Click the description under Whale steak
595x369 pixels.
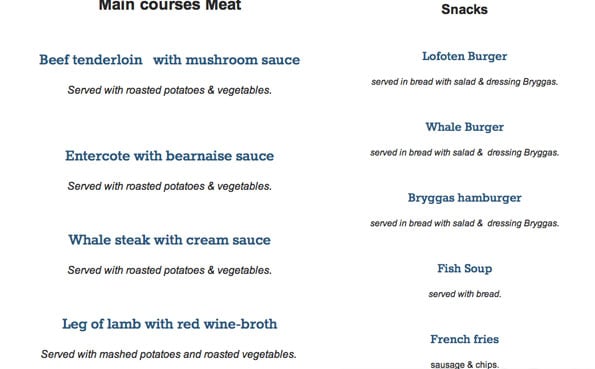[170, 270]
